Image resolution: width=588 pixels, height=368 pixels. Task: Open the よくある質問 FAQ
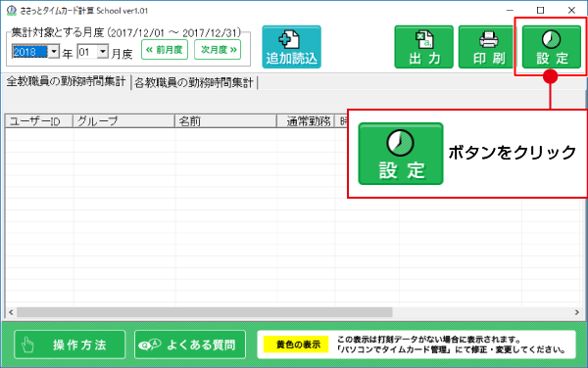point(190,345)
